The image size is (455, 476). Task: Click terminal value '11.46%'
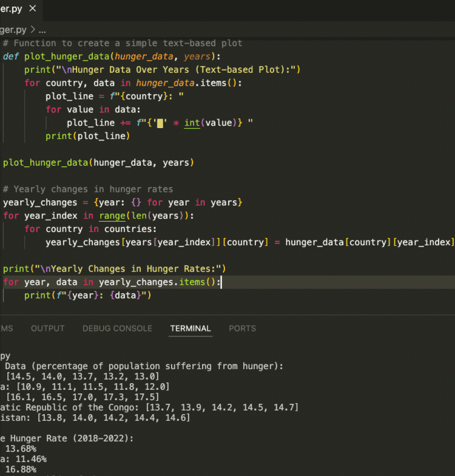(32, 459)
